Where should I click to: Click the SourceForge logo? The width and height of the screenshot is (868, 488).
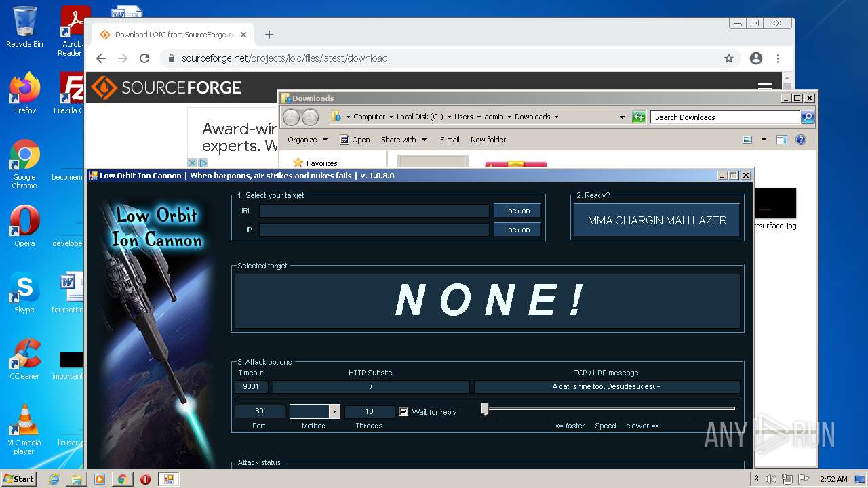[166, 87]
